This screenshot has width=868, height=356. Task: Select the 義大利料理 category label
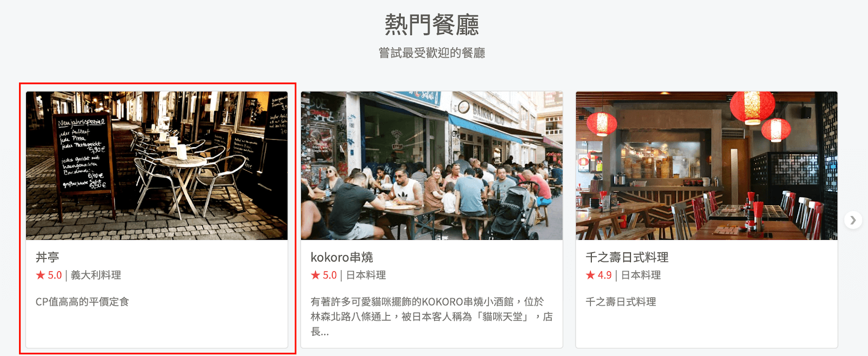click(x=96, y=275)
